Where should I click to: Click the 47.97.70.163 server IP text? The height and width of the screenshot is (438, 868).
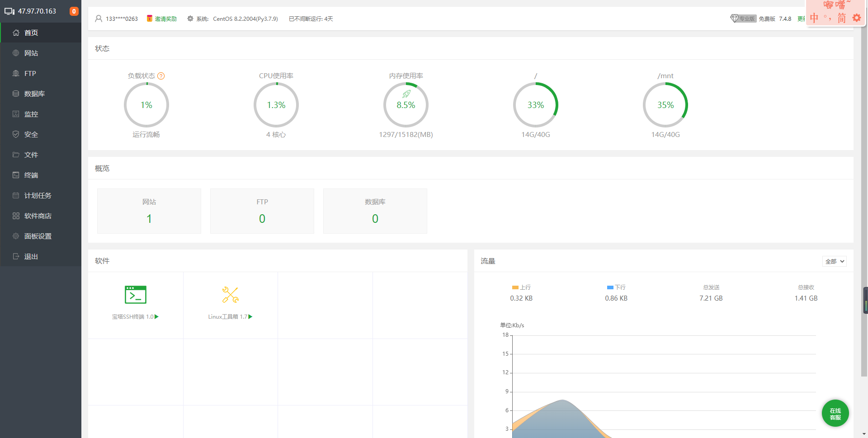pyautogui.click(x=37, y=11)
